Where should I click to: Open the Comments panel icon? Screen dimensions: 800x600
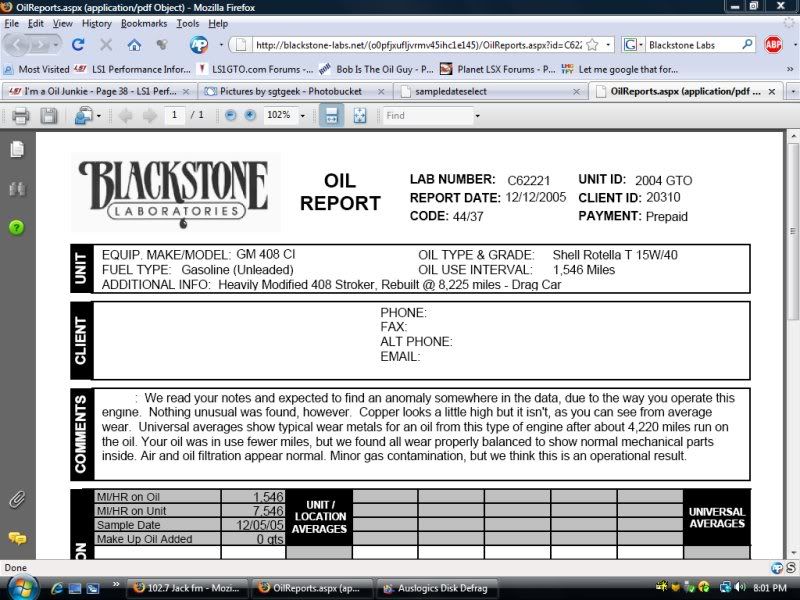click(x=17, y=538)
